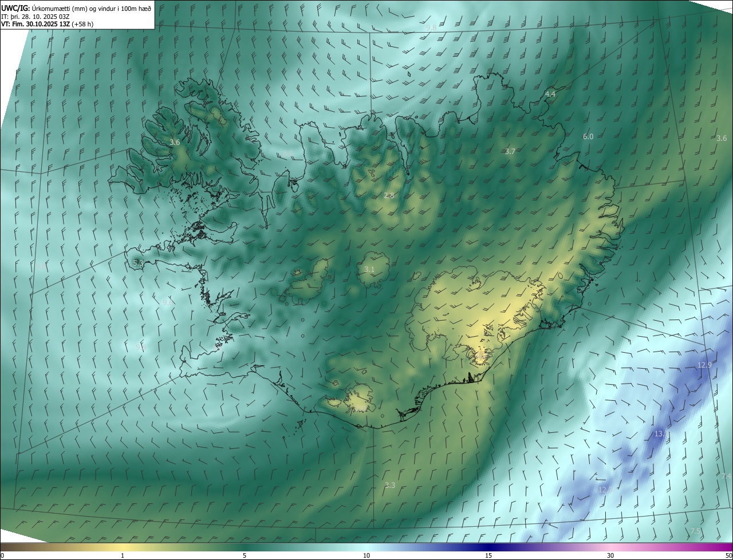The height and width of the screenshot is (560, 733).
Task: Click the 30 tick on the color scale
Action: tap(610, 555)
